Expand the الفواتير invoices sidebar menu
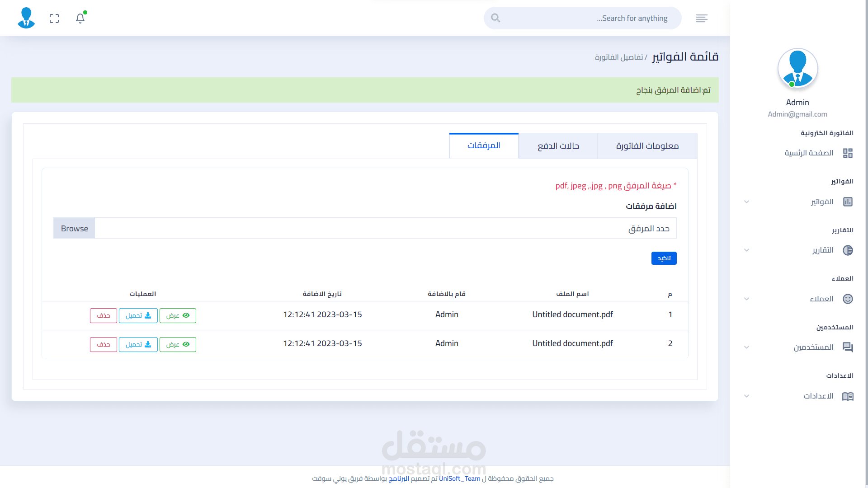This screenshot has height=488, width=868. 822,202
